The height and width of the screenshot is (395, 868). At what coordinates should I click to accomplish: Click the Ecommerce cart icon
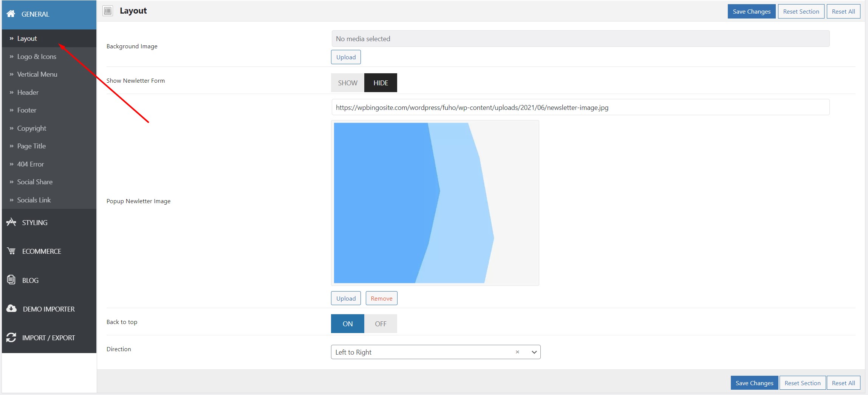11,251
